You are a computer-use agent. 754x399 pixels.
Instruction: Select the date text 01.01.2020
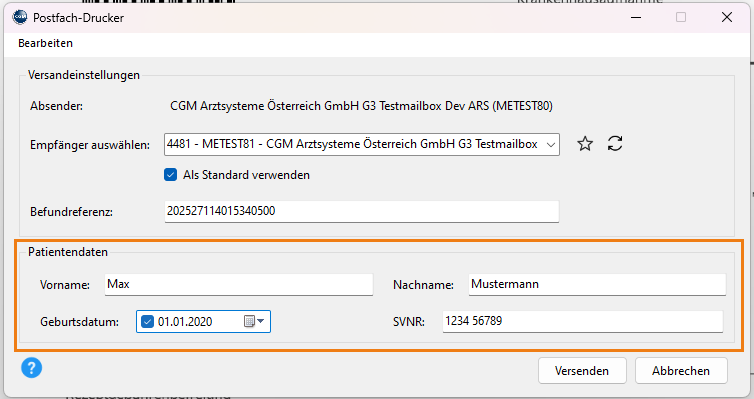point(185,322)
